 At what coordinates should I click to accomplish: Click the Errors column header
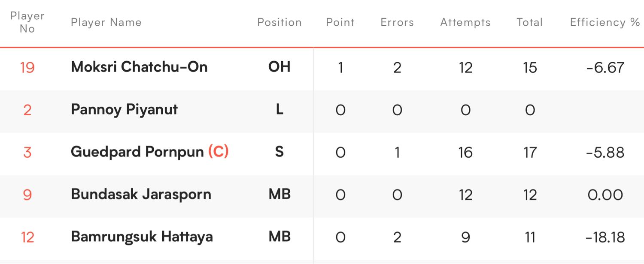coord(397,22)
